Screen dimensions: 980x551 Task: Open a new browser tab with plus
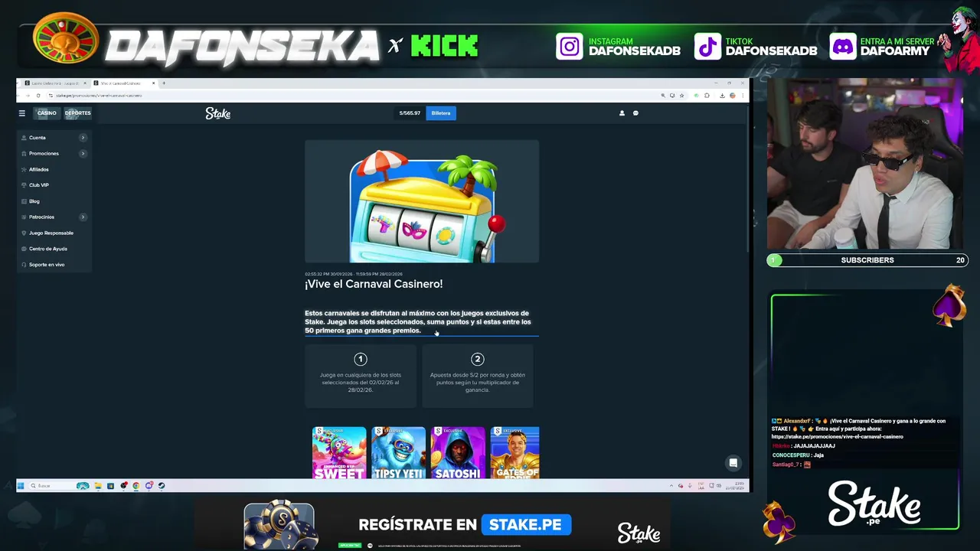coord(164,83)
